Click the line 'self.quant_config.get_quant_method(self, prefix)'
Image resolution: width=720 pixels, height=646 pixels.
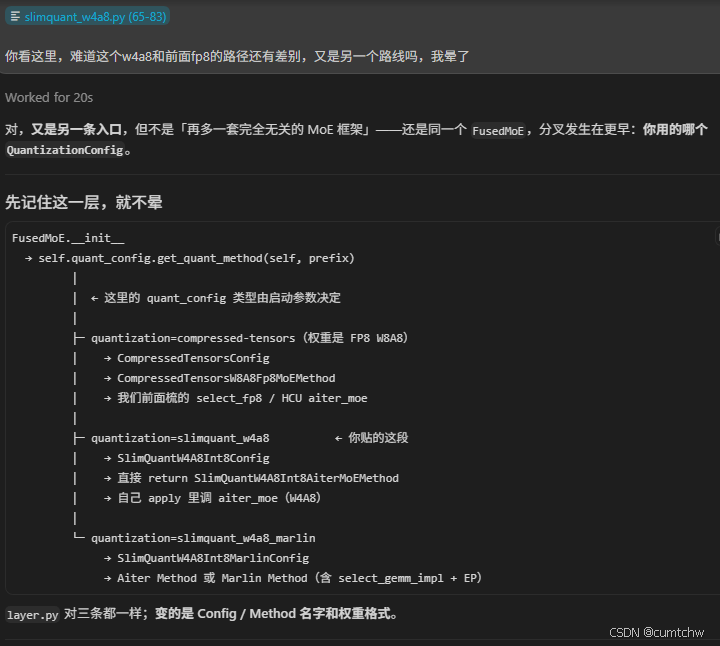[197, 258]
